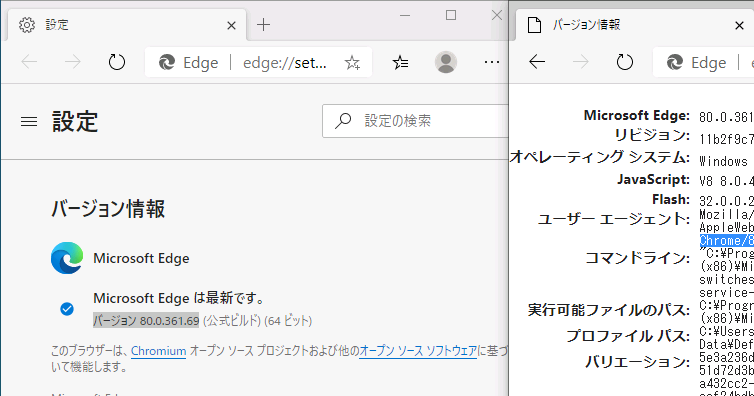Image resolution: width=754 pixels, height=396 pixels.
Task: Click the reload button in Settings window
Action: [116, 62]
